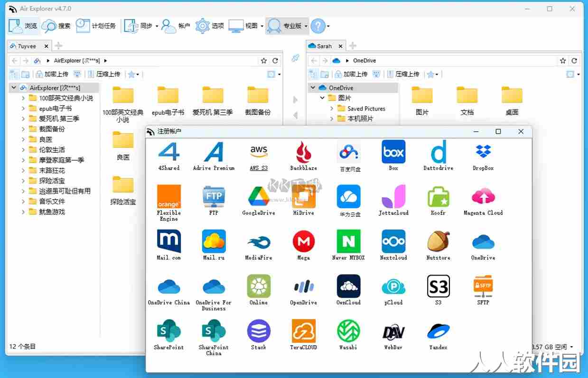Screen dimensions: 588x378
Task: Open the 搜索 search tool
Action: [56, 26]
